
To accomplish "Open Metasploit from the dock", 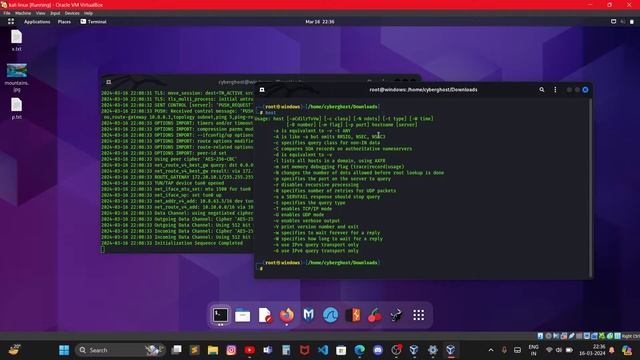I will coord(309,315).
